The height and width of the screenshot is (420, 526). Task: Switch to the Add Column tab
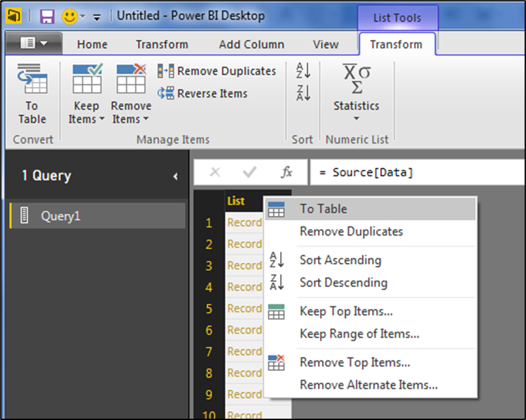point(252,44)
